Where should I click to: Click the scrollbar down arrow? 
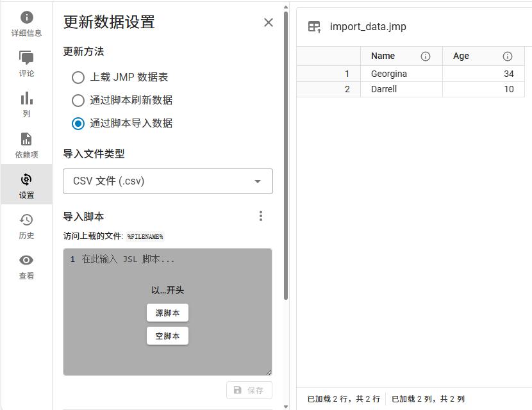[x=286, y=406]
